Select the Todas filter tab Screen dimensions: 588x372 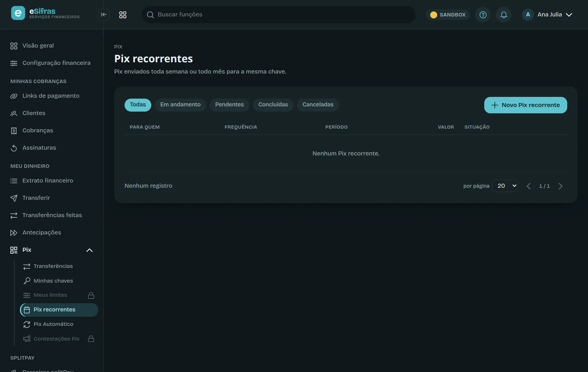[138, 105]
